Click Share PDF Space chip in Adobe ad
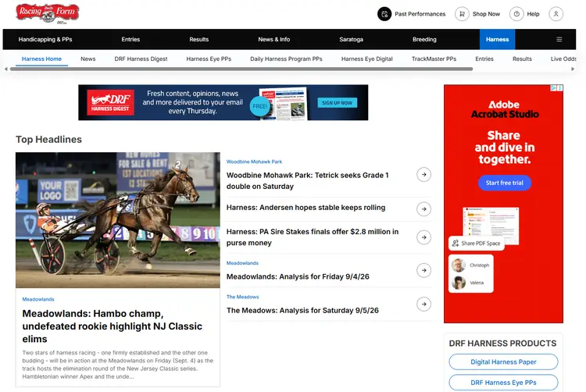586x392 pixels. (x=477, y=244)
